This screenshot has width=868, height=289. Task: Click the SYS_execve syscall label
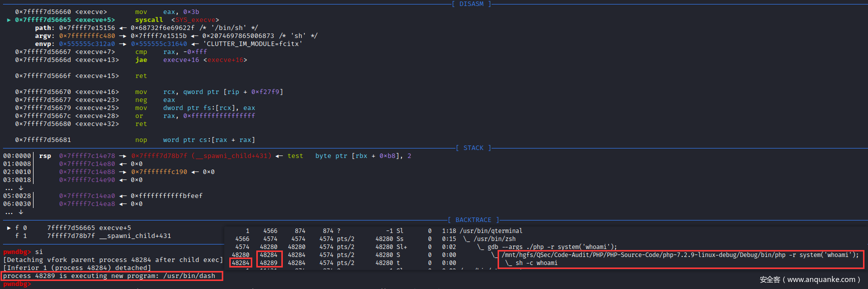coord(195,20)
